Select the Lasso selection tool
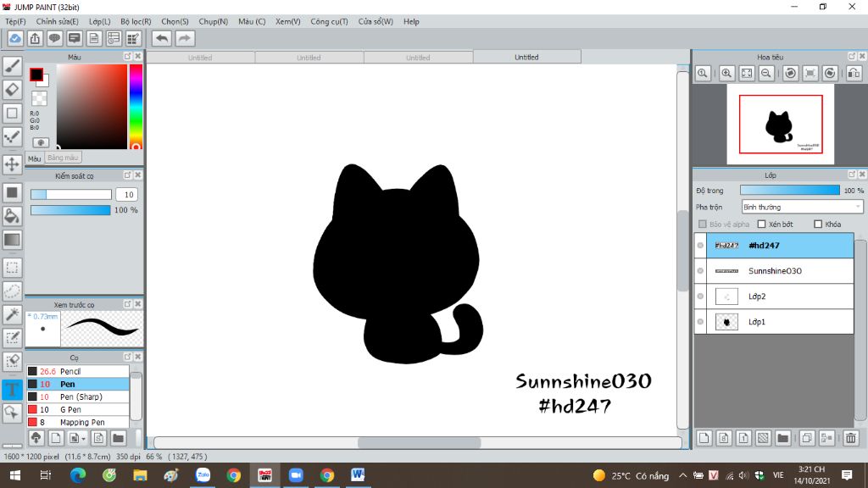Image resolution: width=868 pixels, height=488 pixels. tap(12, 291)
